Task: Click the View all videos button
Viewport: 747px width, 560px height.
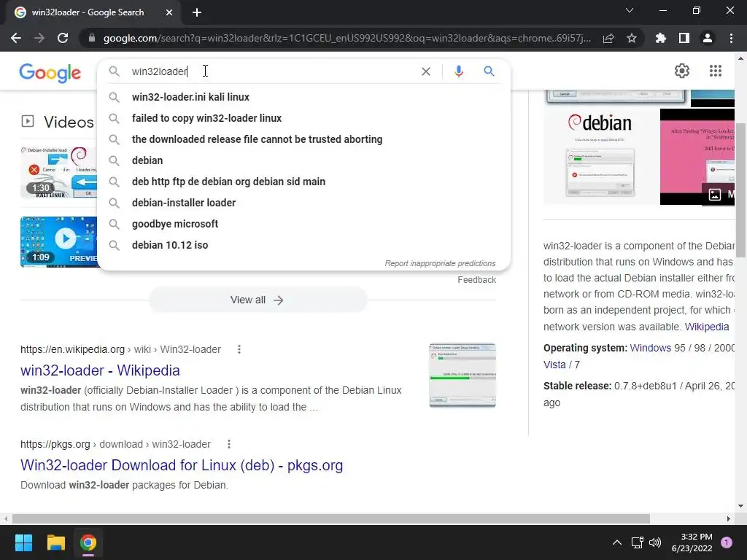Action: tap(258, 300)
